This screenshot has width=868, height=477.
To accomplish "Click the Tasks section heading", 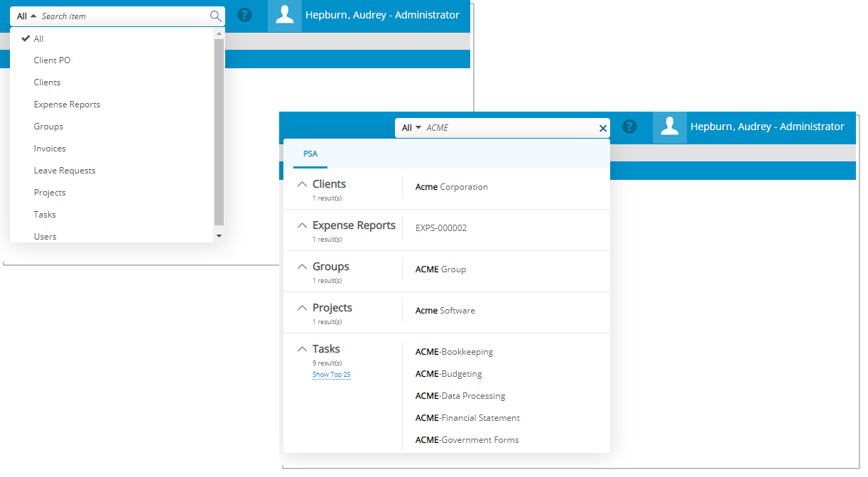I will point(326,349).
